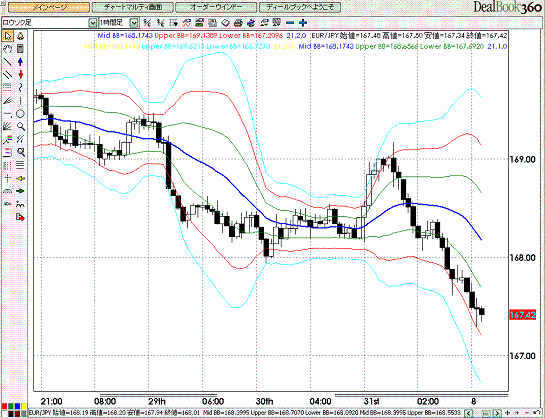Click the print chart icon
The width and height of the screenshot is (545, 418).
[x=238, y=23]
